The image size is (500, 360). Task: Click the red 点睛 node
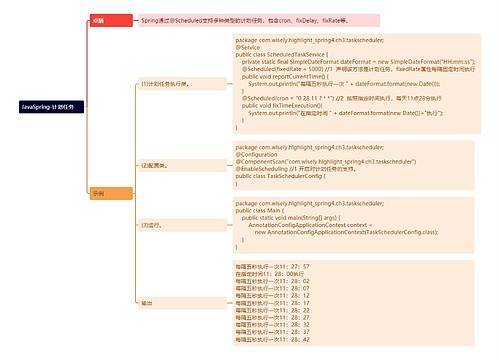111,20
